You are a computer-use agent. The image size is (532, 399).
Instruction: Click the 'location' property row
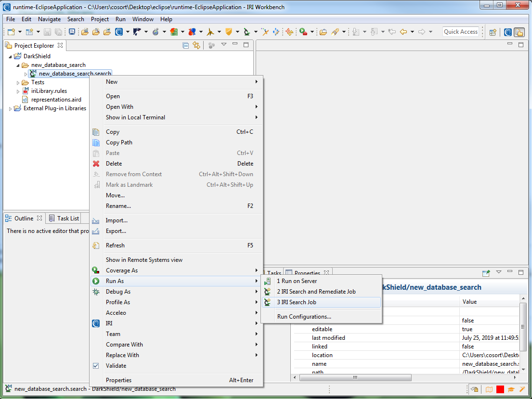coord(406,355)
